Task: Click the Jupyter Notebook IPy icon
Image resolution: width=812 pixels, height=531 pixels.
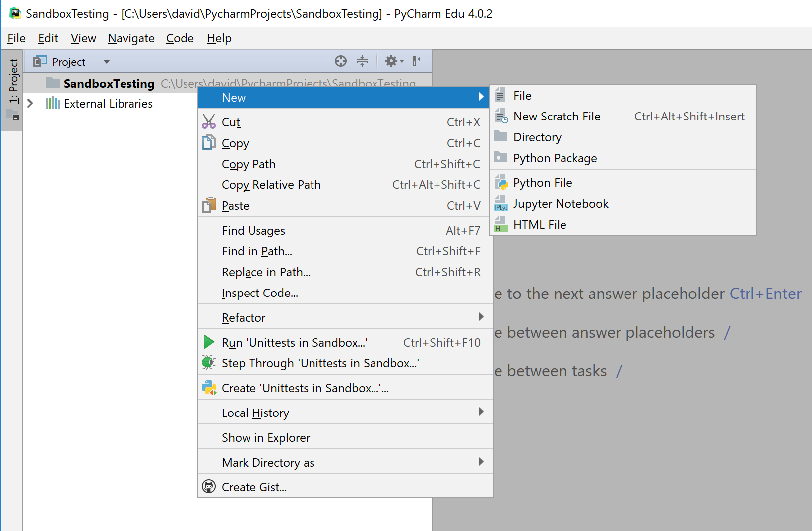Action: (x=501, y=203)
